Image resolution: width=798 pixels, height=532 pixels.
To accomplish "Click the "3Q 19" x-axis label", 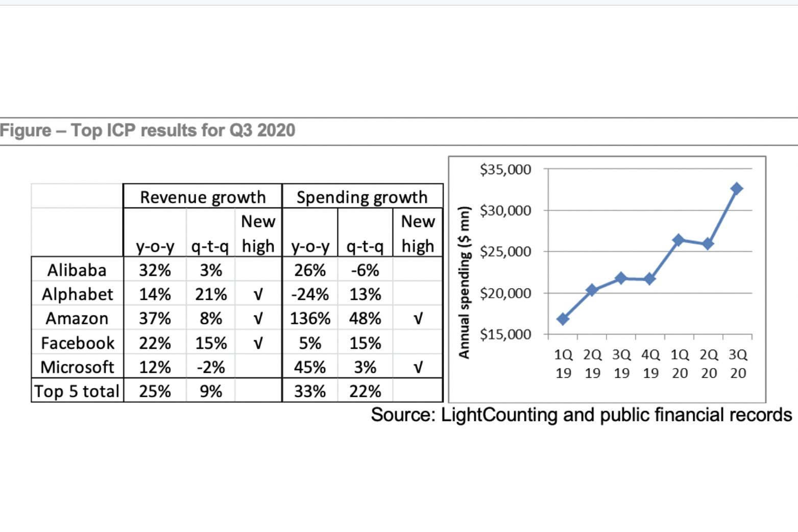I will (x=621, y=364).
